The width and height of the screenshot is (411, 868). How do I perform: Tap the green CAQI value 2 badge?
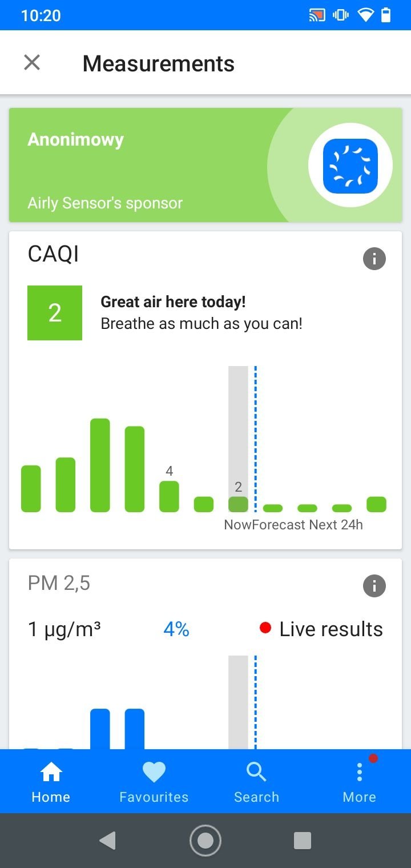coord(55,313)
